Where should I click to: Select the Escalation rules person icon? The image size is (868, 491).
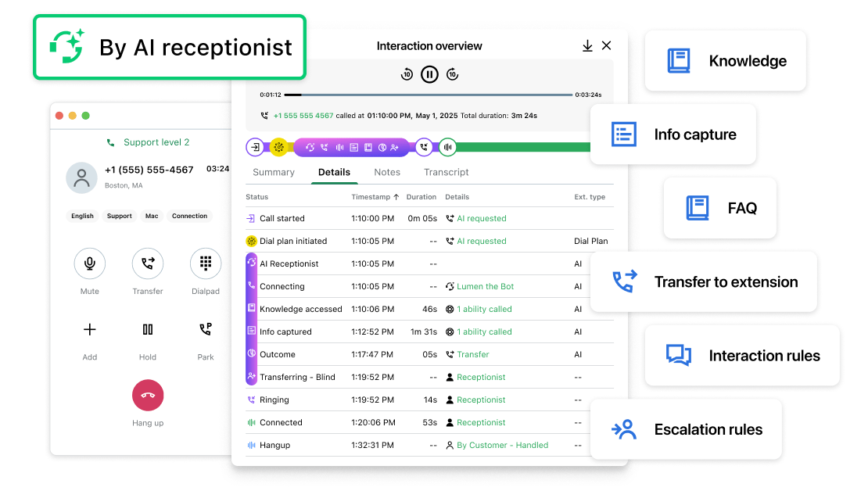[x=623, y=428]
